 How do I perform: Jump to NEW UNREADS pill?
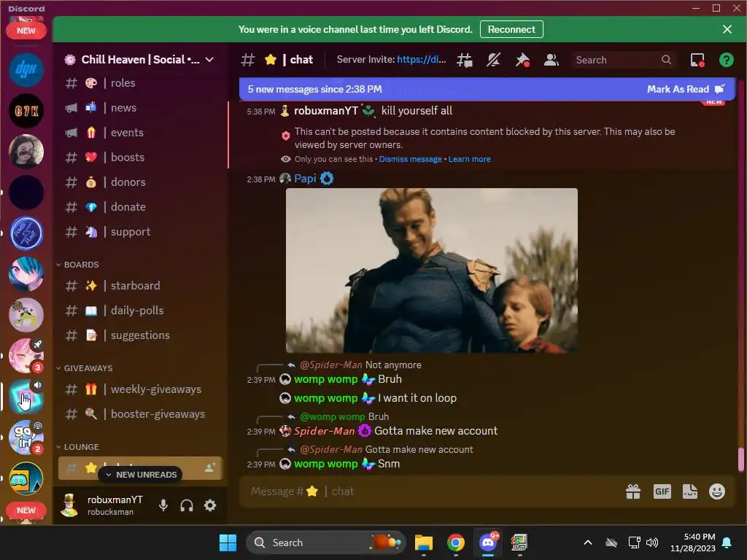click(x=141, y=475)
